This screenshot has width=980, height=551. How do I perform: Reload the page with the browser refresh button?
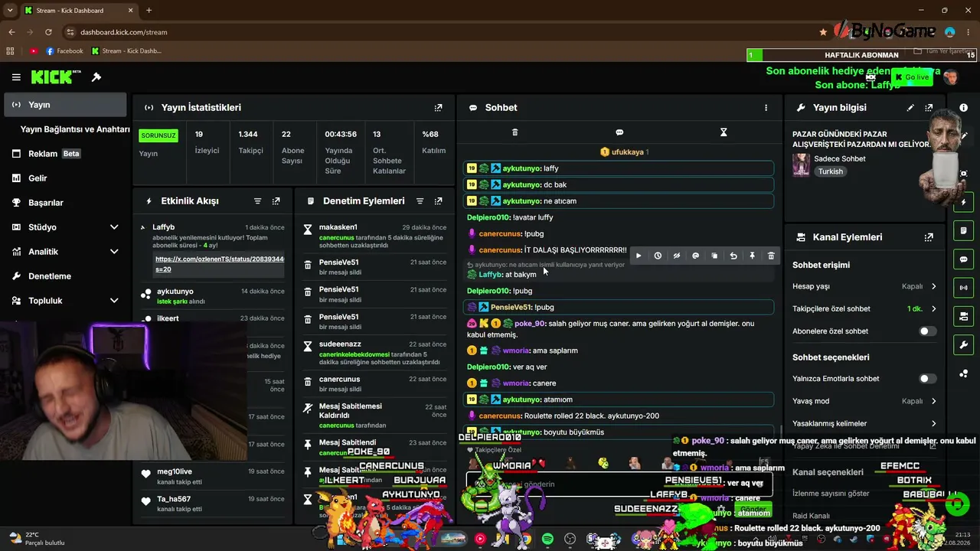tap(48, 32)
